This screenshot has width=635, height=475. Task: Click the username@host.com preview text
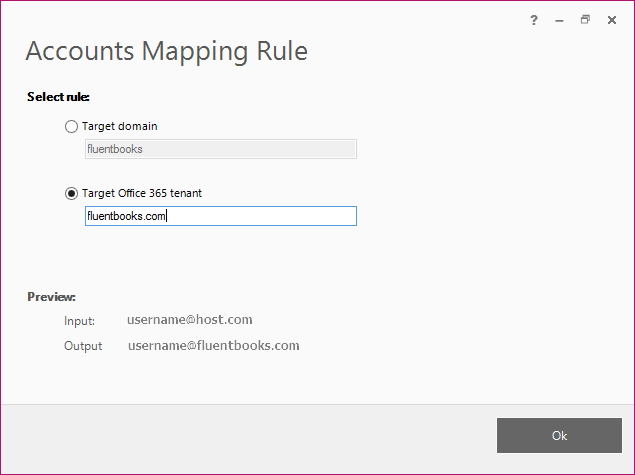pos(190,320)
